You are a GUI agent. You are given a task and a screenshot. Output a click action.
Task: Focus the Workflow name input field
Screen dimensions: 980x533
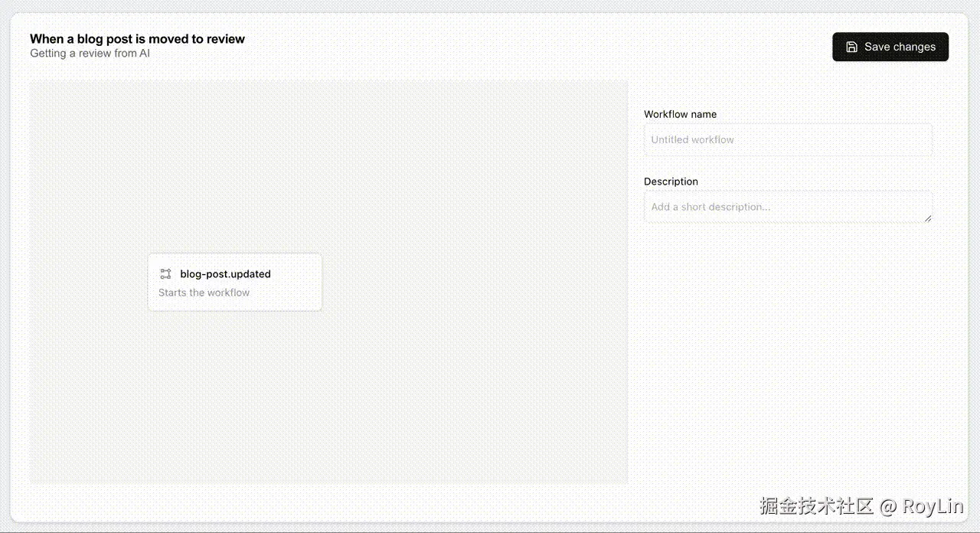pyautogui.click(x=788, y=140)
